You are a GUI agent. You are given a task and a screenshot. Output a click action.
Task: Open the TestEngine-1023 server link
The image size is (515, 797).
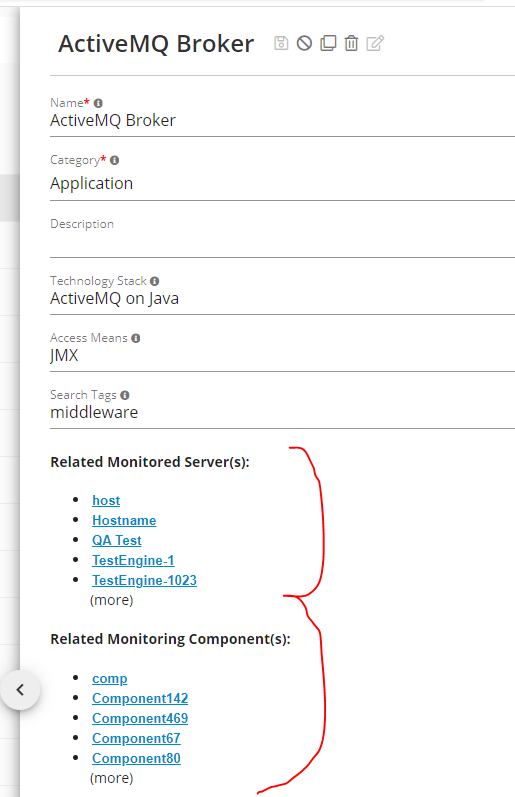pos(144,580)
